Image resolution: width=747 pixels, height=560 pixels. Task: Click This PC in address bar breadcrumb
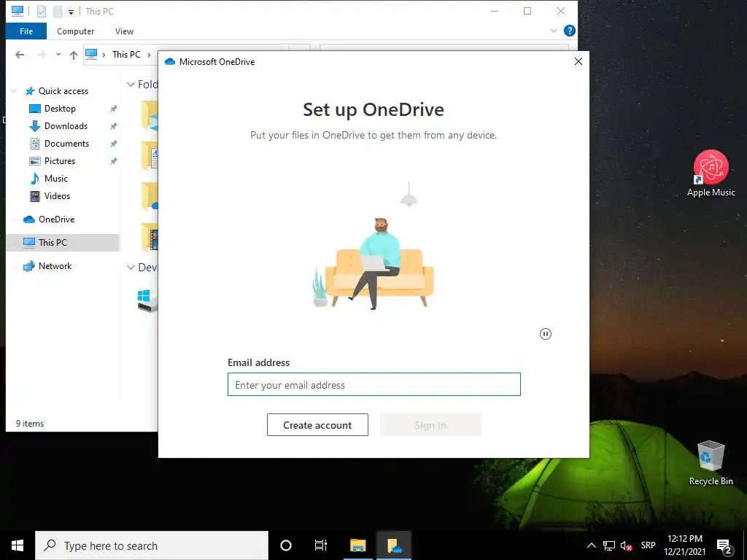click(x=126, y=55)
